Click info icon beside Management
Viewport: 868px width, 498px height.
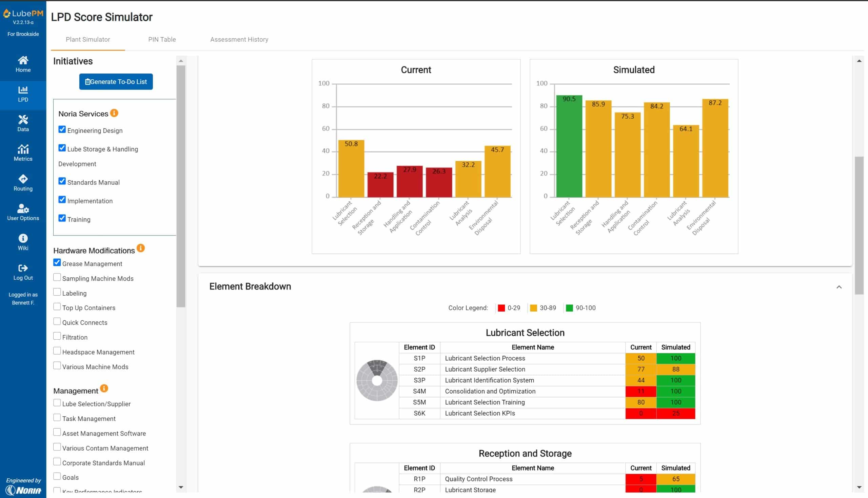click(x=104, y=388)
